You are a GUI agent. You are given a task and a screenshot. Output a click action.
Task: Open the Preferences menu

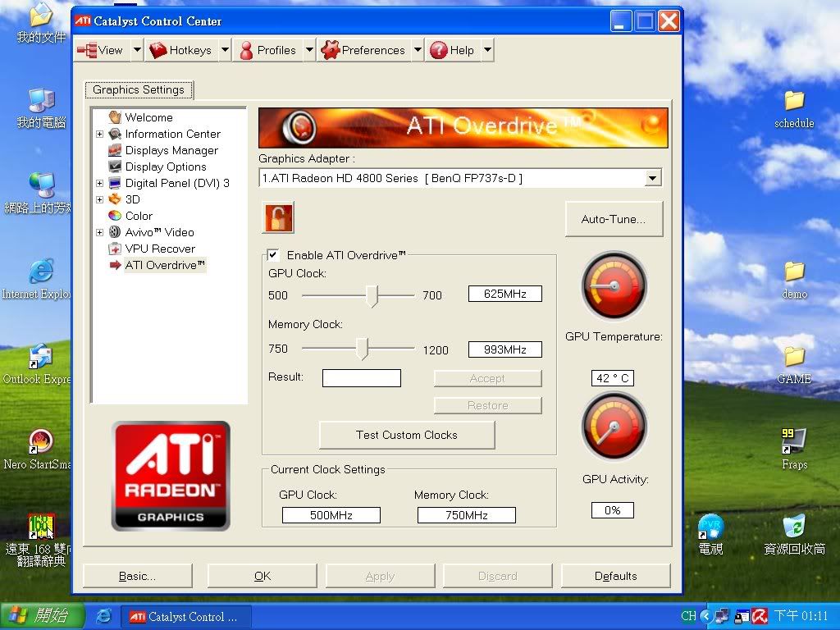click(x=363, y=50)
